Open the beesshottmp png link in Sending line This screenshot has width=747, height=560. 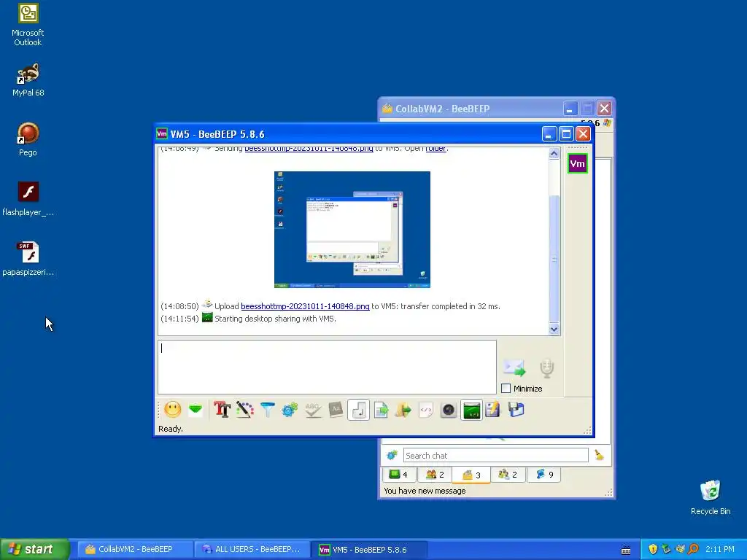[x=309, y=149]
